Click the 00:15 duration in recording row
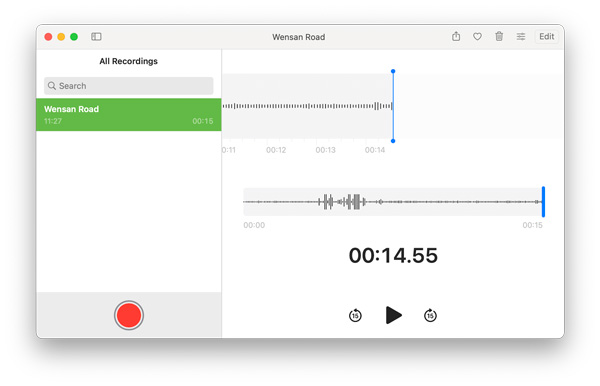 coord(202,121)
